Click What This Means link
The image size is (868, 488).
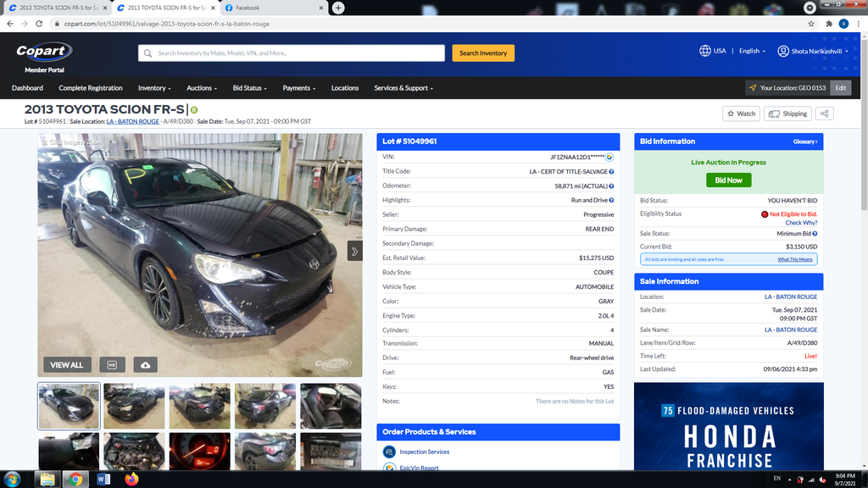(x=795, y=259)
